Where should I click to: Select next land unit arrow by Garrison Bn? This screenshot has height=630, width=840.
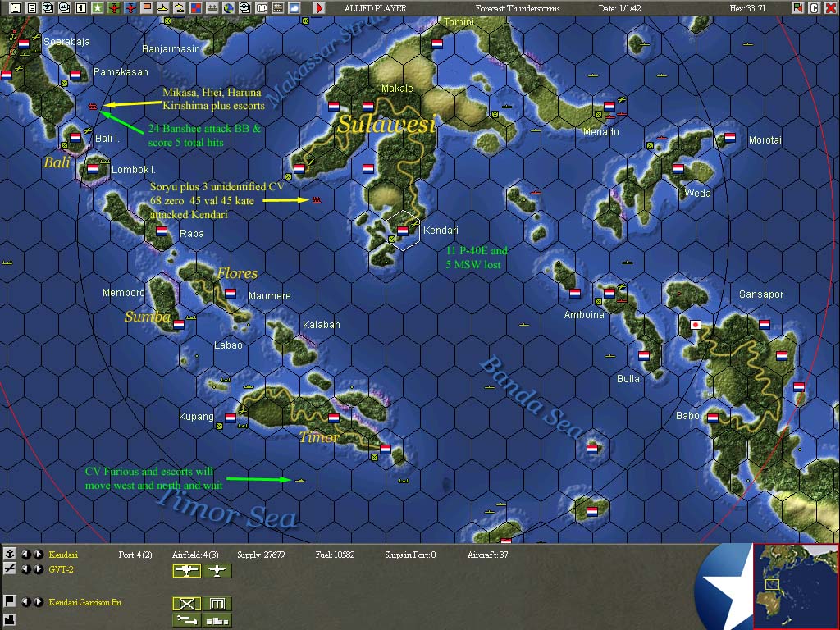tap(39, 602)
